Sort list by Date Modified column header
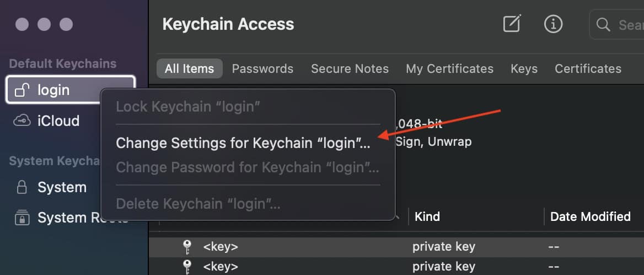The width and height of the screenshot is (644, 275). tap(590, 216)
